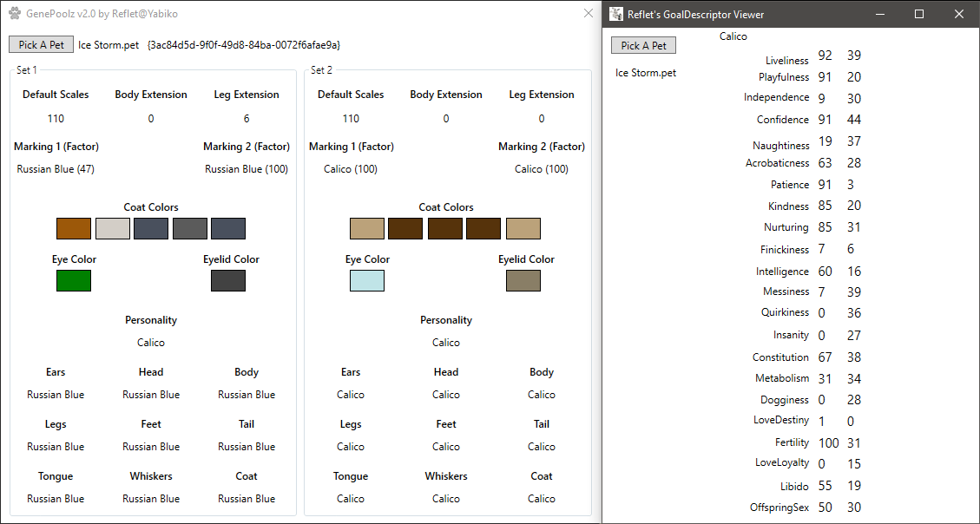Click the pale blue Set 2 eye color
The height and width of the screenshot is (524, 980).
click(367, 280)
